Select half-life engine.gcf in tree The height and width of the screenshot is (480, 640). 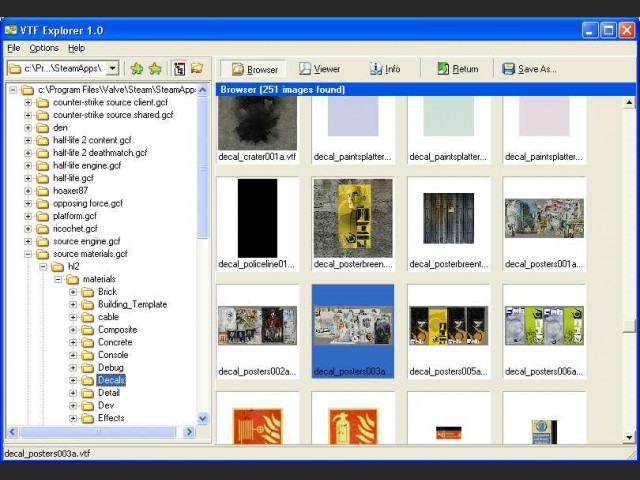point(87,165)
